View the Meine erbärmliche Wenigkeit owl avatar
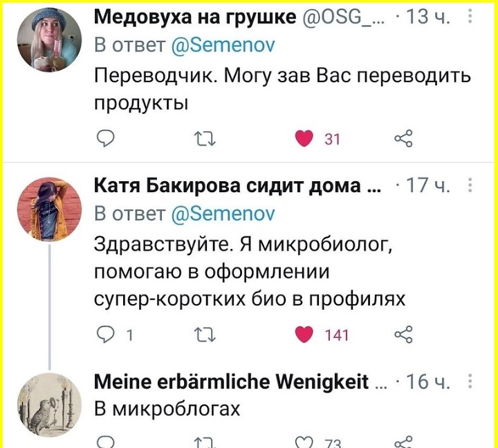The height and width of the screenshot is (448, 498). tap(49, 405)
